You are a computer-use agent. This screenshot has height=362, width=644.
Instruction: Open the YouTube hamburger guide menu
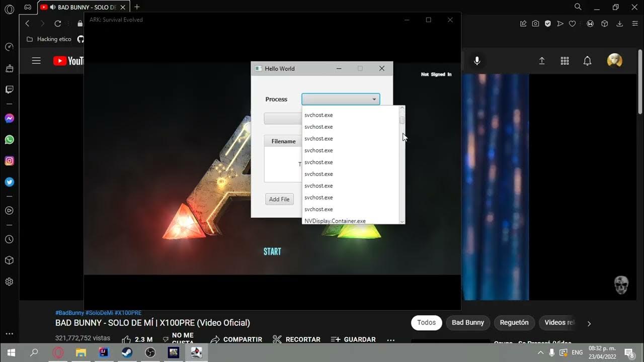point(36,61)
